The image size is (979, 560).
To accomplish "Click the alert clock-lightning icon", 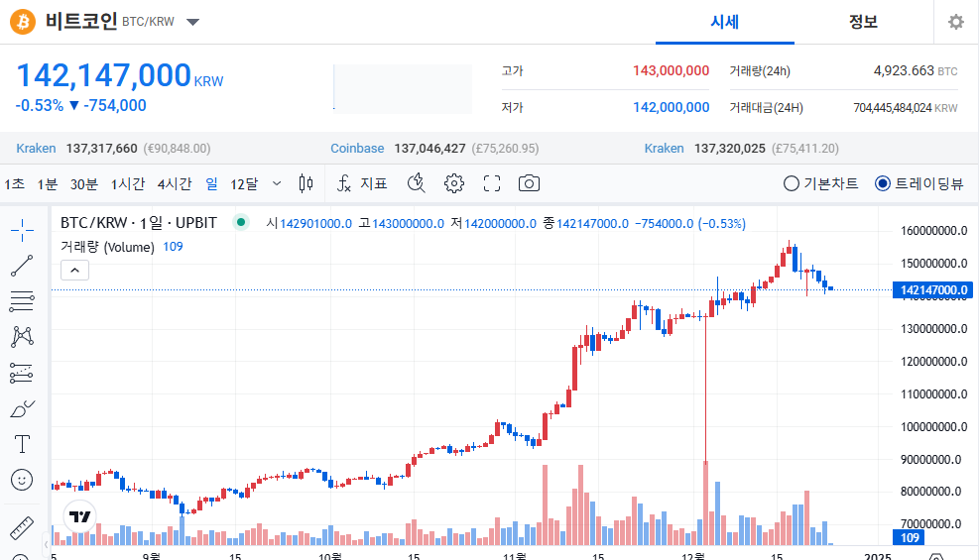I will coord(417,183).
